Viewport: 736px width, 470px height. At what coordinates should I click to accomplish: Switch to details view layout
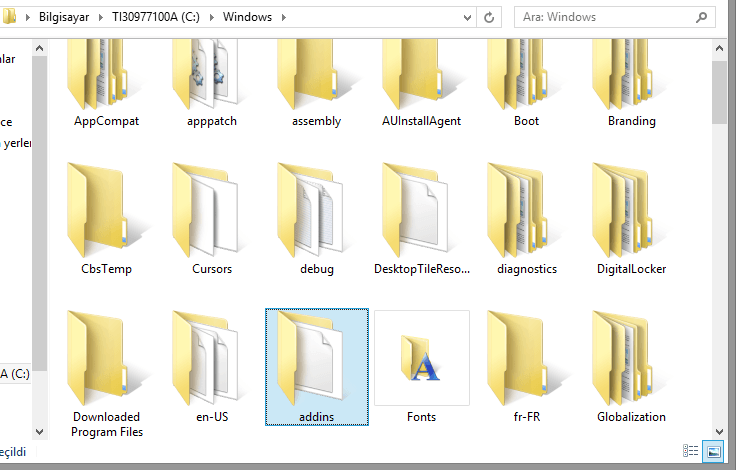pyautogui.click(x=690, y=452)
